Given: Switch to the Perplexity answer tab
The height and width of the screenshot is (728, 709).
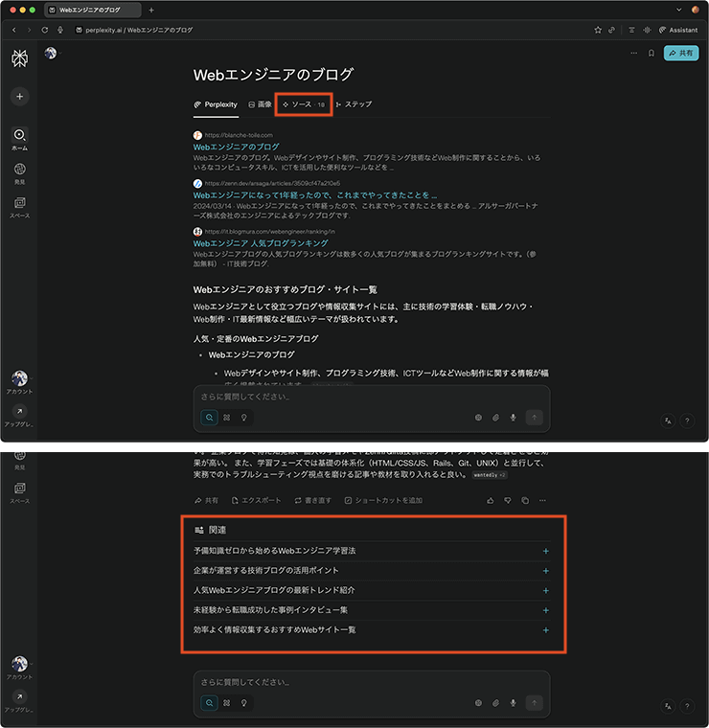Looking at the screenshot, I should pos(216,104).
